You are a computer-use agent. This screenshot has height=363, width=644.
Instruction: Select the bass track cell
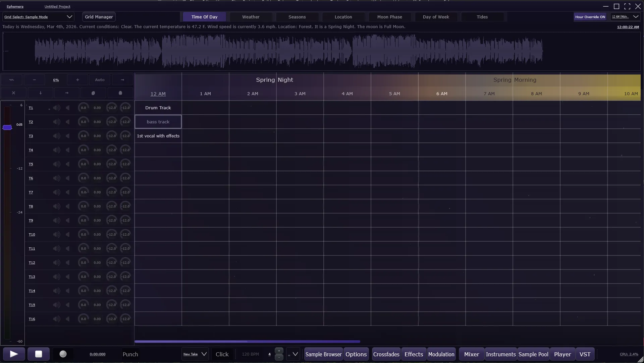pos(158,122)
